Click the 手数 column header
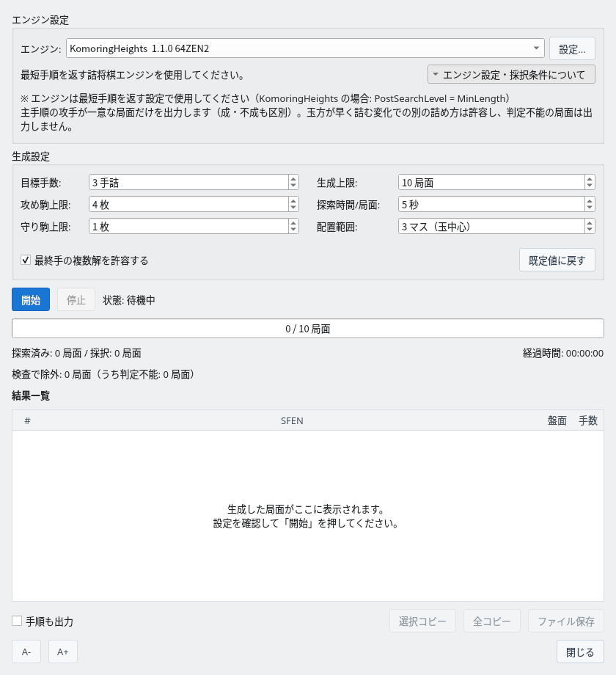This screenshot has width=616, height=675. click(587, 420)
